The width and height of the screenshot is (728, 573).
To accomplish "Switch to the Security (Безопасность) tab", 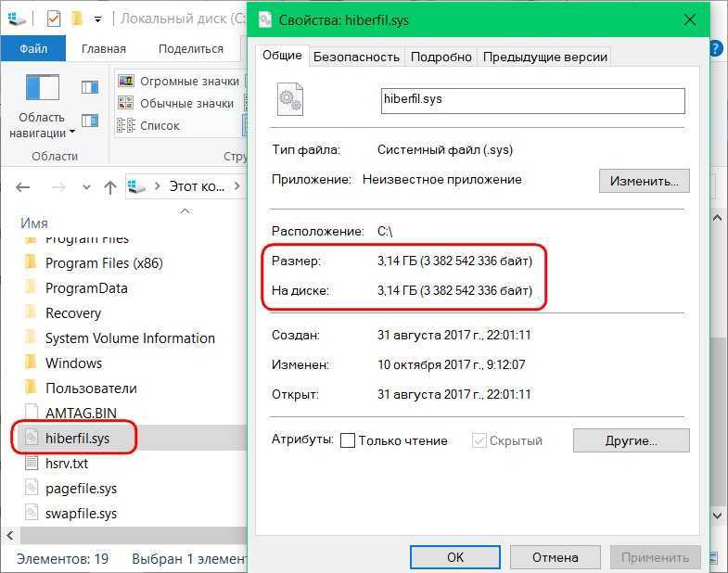I will point(356,57).
